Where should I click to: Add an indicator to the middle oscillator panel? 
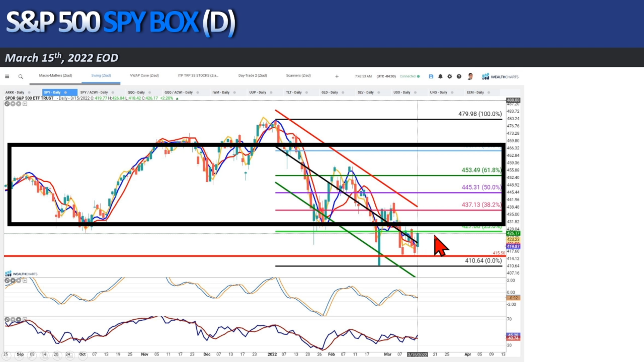pyautogui.click(x=25, y=281)
